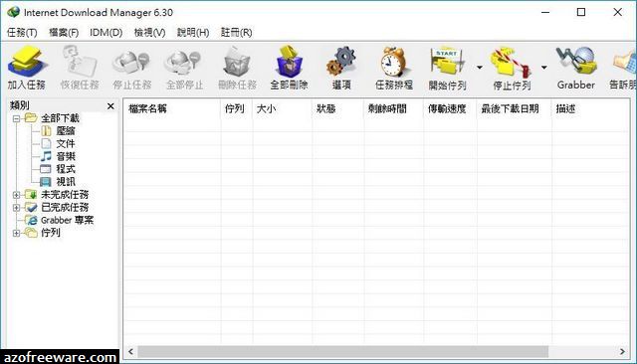This screenshot has width=637, height=364.
Task: Open the 檢視(V) menu
Action: (150, 33)
